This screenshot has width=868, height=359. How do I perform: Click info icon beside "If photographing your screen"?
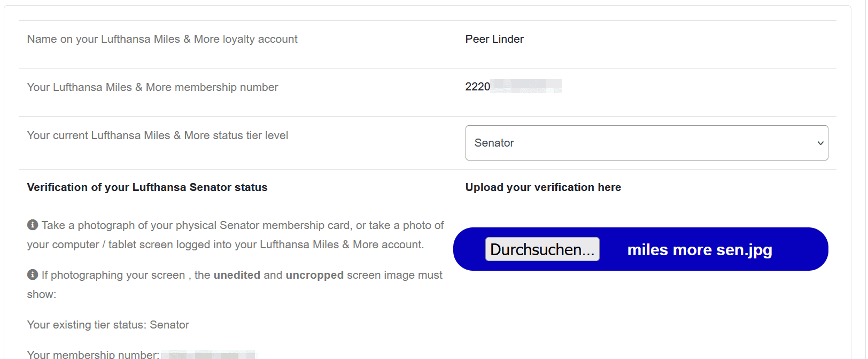point(33,274)
